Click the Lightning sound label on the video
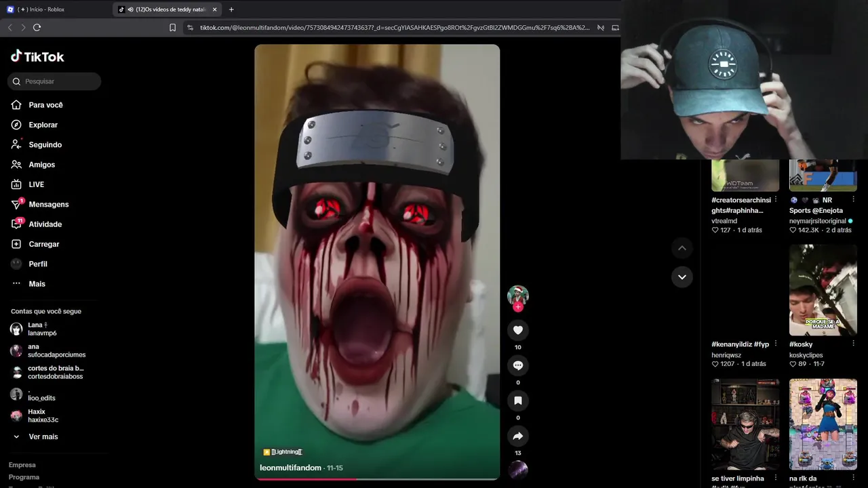868x488 pixels. [283, 452]
